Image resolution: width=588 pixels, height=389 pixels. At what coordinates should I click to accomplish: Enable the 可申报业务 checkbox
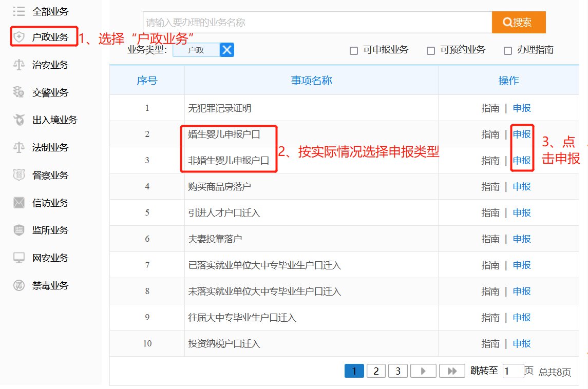click(x=353, y=51)
